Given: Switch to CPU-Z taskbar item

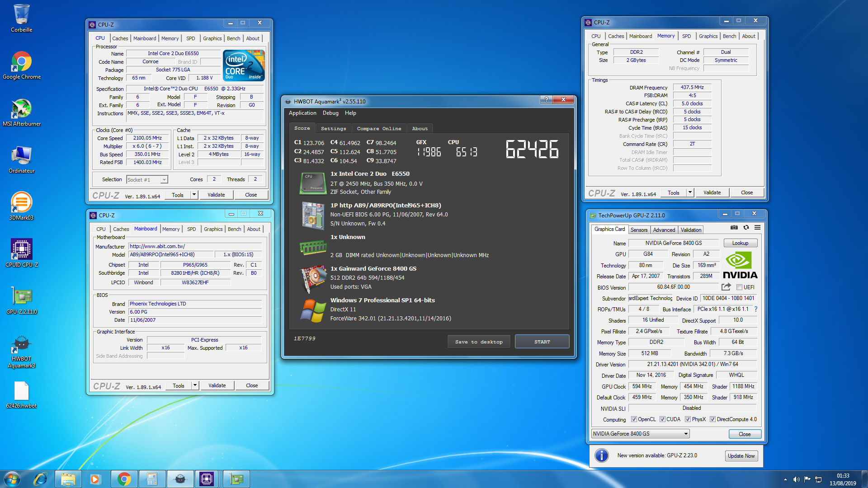Looking at the screenshot, I should pyautogui.click(x=207, y=479).
